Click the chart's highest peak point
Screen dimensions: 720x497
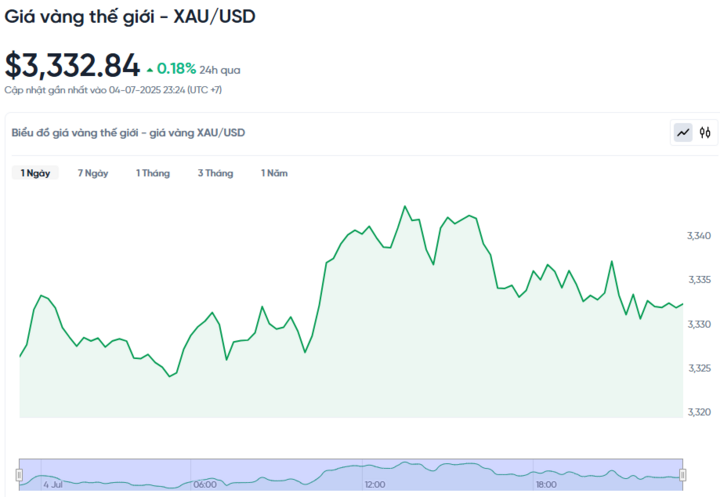405,206
